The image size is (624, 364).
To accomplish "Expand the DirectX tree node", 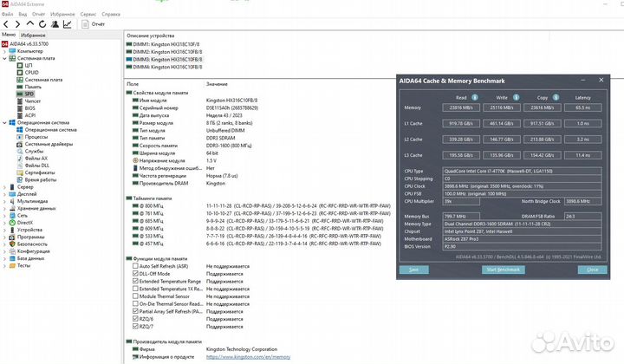I will tap(4, 223).
